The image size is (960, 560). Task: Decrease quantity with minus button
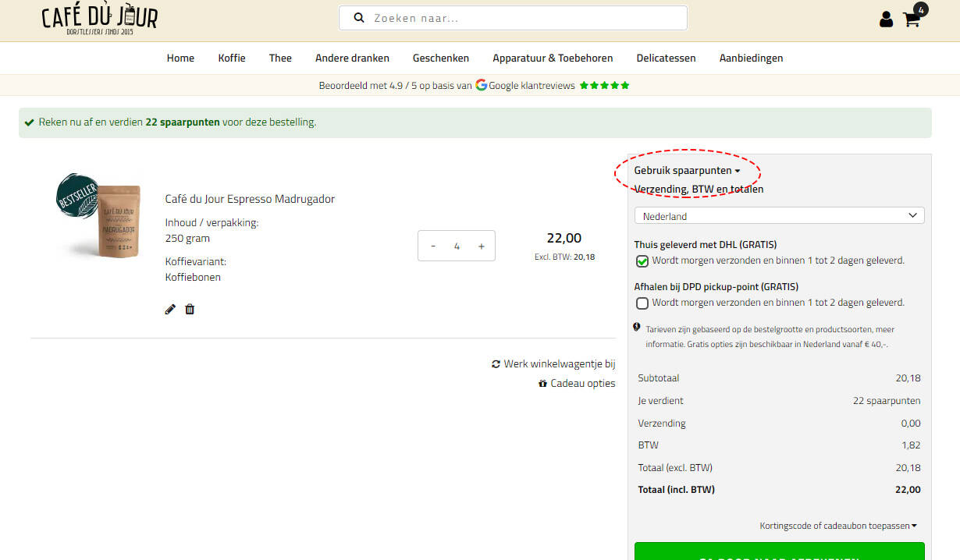click(433, 246)
